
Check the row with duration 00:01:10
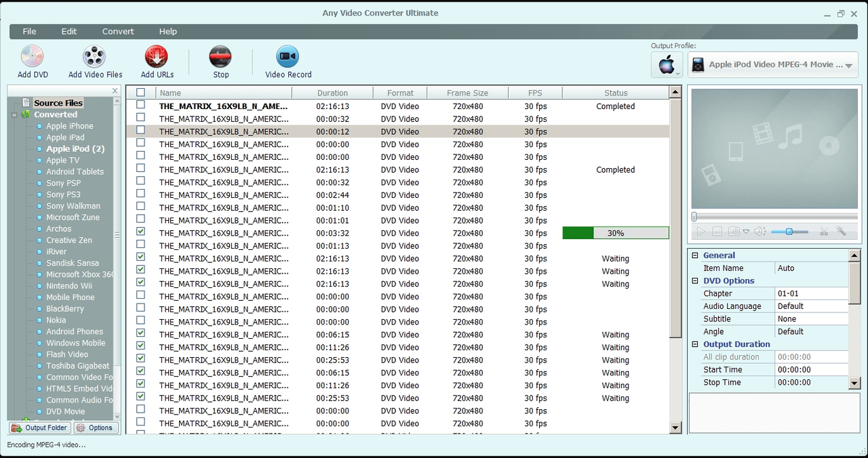click(140, 206)
